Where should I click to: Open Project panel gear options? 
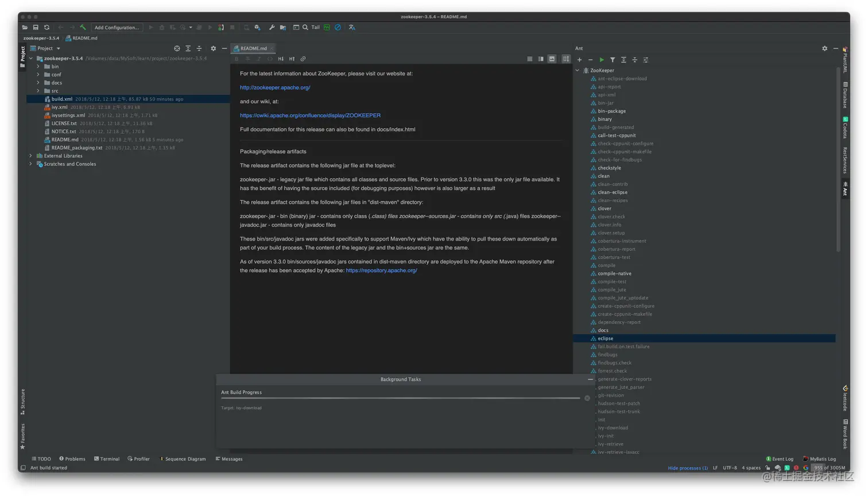coord(213,49)
